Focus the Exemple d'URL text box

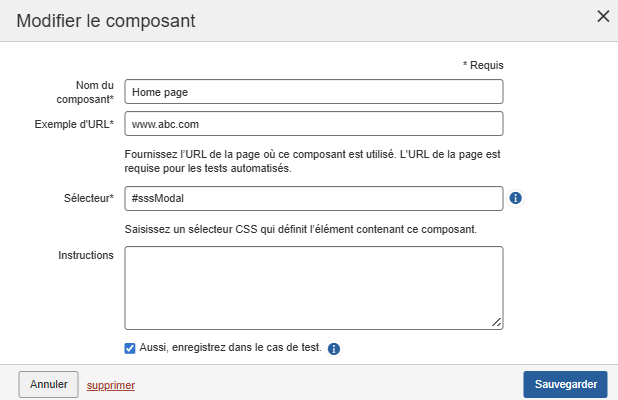313,123
